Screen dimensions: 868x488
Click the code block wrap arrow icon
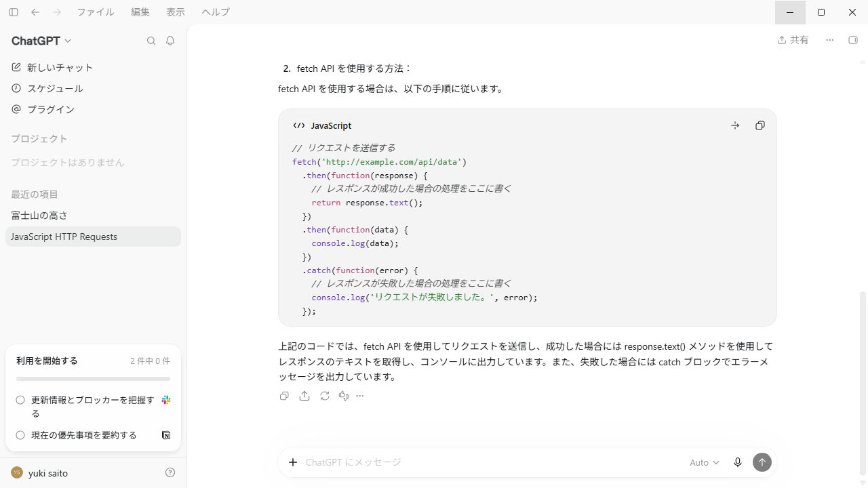coord(735,125)
